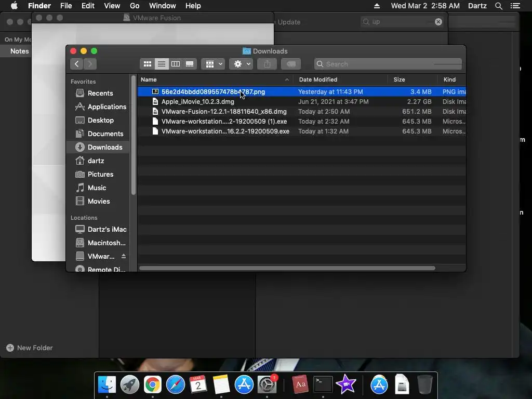Open Applications in the sidebar

(x=98, y=107)
